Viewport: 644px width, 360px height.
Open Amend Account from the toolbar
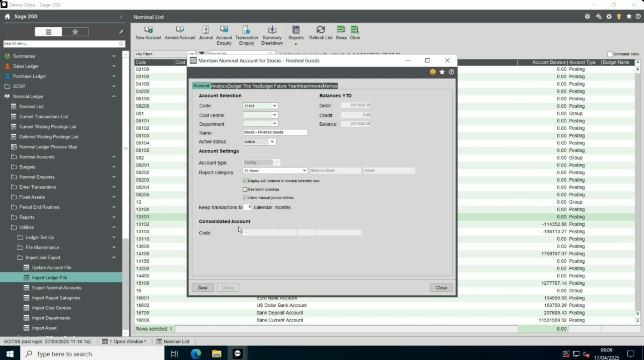(180, 33)
